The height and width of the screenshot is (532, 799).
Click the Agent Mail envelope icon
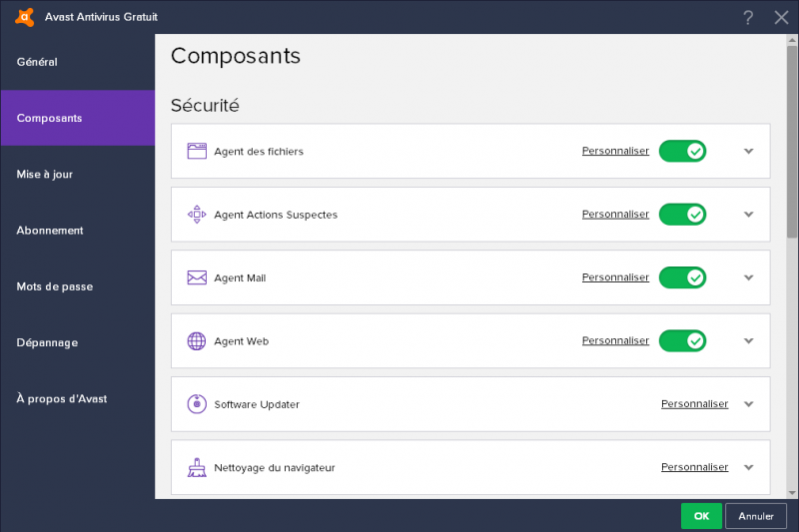(x=197, y=277)
